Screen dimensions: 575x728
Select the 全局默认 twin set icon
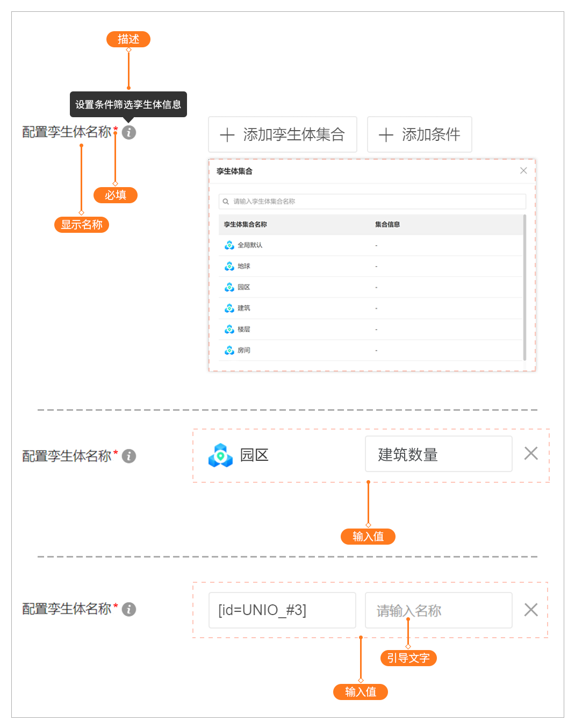click(229, 245)
